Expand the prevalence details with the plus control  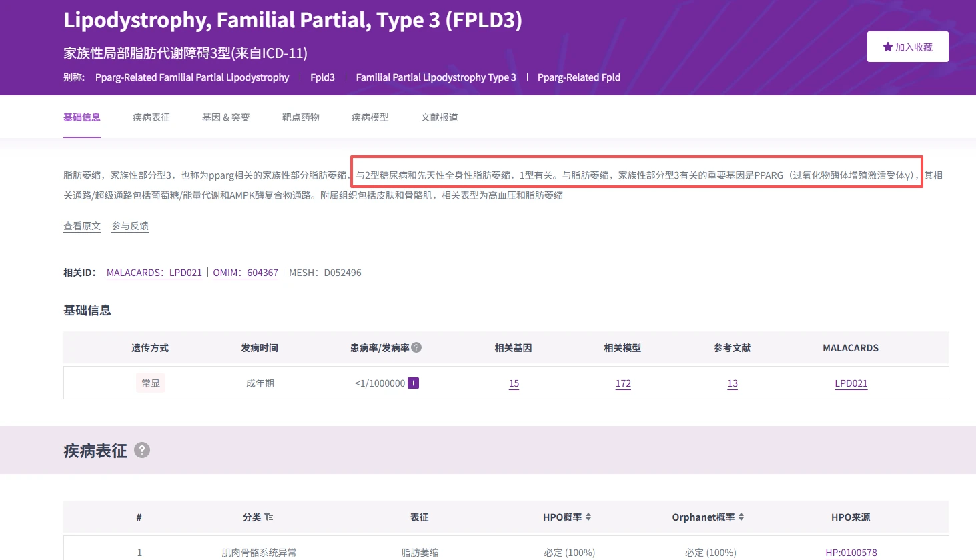coord(413,383)
